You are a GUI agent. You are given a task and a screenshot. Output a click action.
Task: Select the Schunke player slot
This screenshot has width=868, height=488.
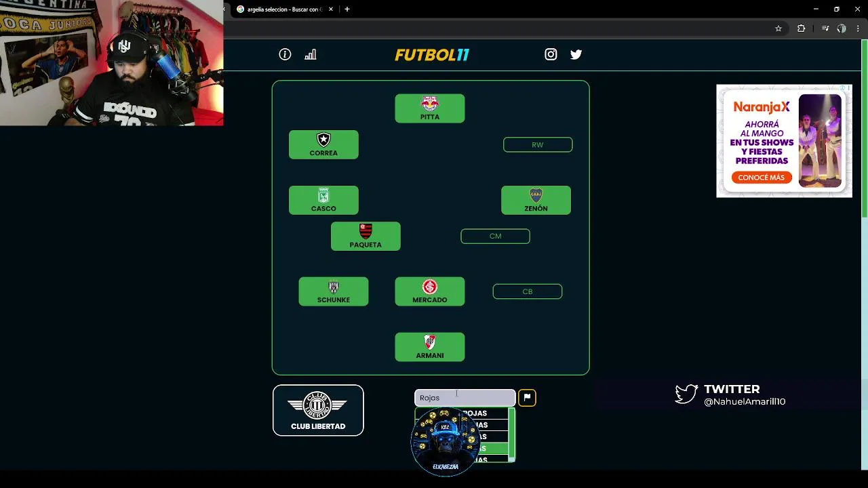pyautogui.click(x=334, y=291)
